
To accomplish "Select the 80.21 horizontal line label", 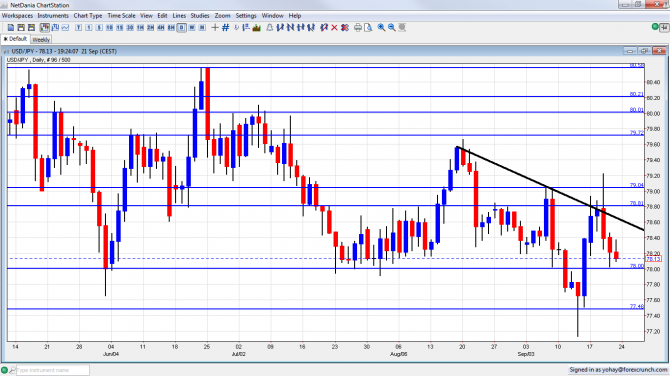I will [x=637, y=94].
